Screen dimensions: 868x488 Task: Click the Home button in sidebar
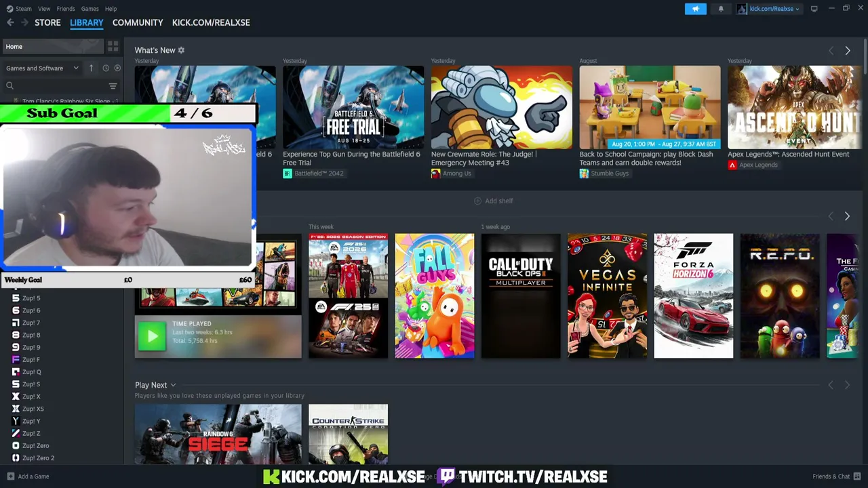[53, 47]
